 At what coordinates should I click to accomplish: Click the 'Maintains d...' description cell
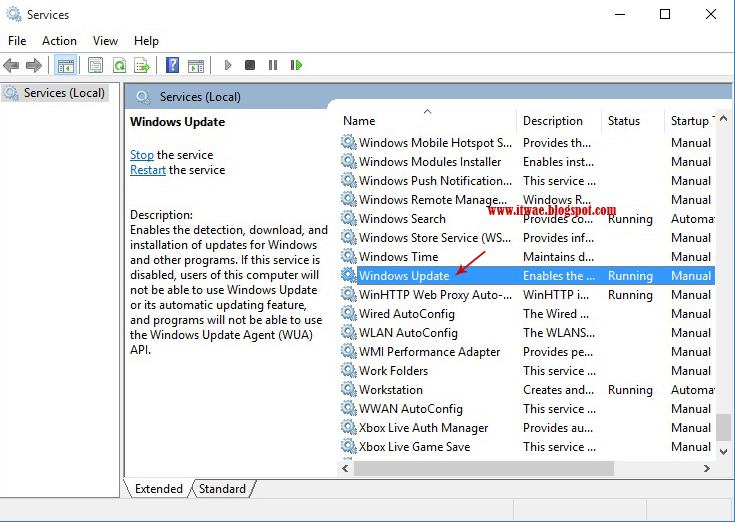click(558, 257)
